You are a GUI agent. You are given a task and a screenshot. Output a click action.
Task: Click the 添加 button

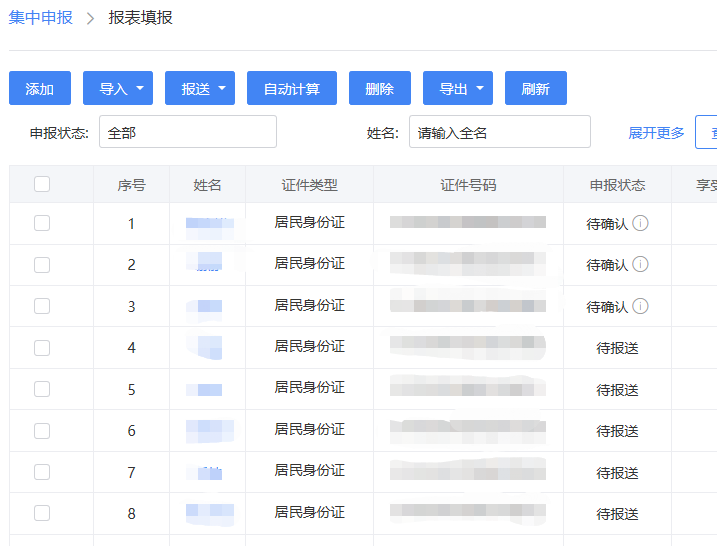(40, 89)
